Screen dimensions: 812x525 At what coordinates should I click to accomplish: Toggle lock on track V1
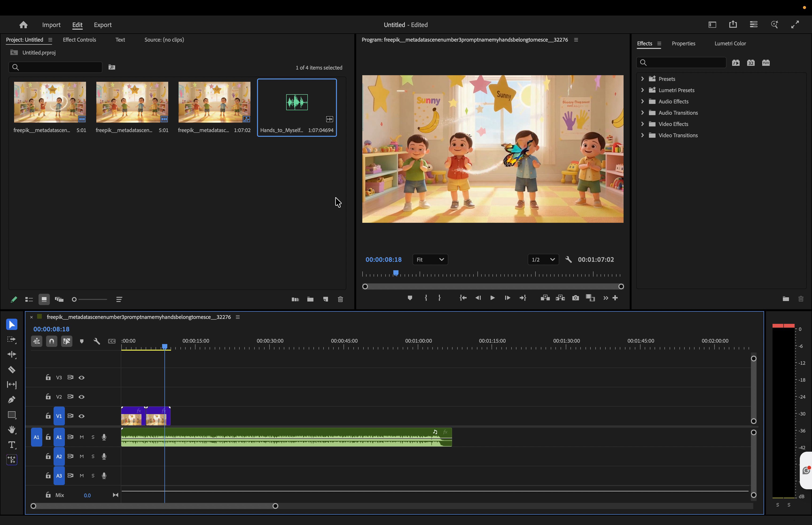coord(48,415)
